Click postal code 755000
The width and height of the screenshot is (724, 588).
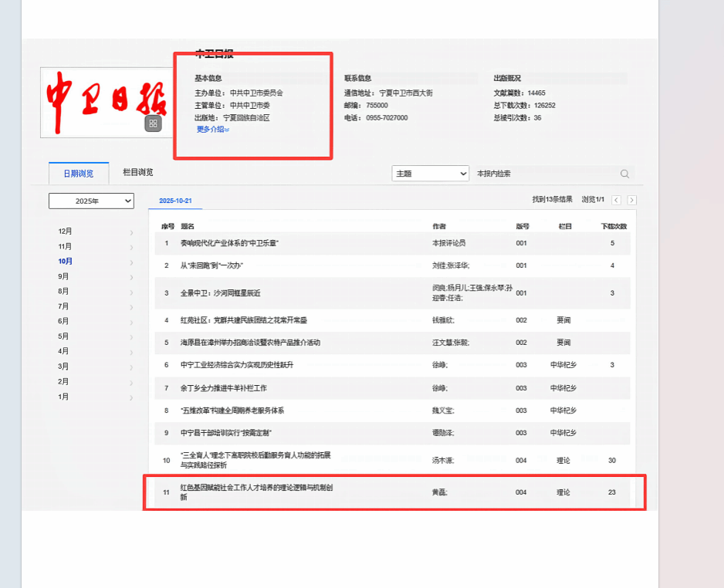tap(377, 105)
